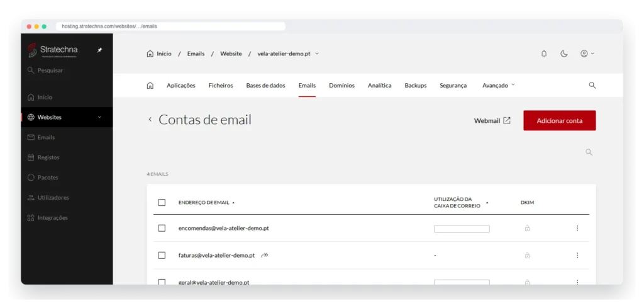Click the Stratechna logo
This screenshot has height=308, width=644.
[53, 50]
